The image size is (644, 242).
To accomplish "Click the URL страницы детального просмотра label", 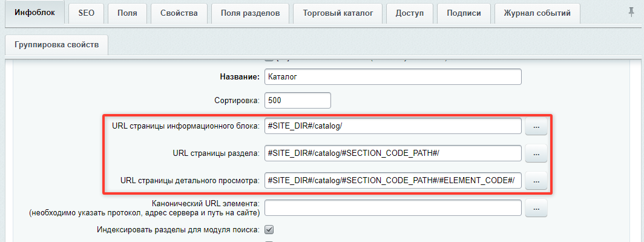I will pyautogui.click(x=191, y=180).
